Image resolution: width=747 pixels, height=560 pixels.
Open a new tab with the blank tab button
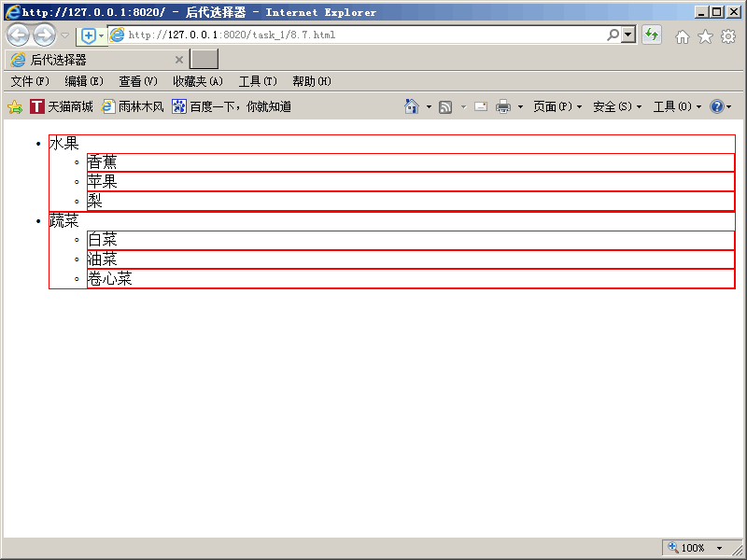tap(204, 59)
